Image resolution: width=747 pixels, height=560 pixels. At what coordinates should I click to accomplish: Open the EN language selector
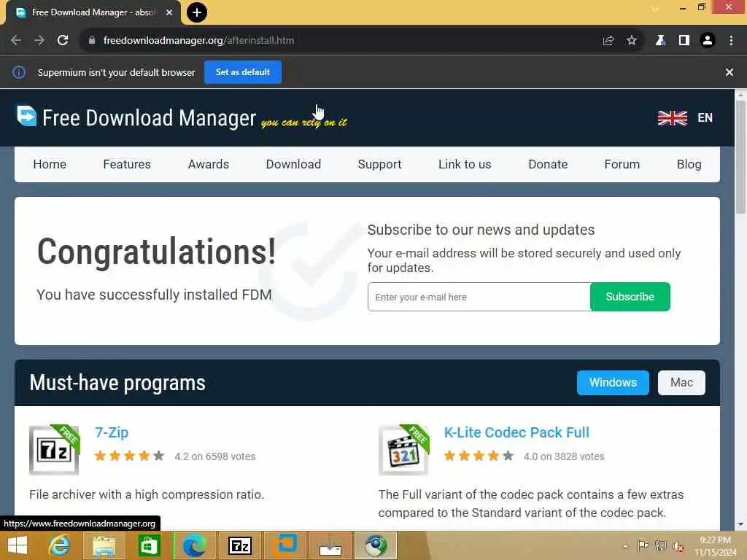pos(705,117)
